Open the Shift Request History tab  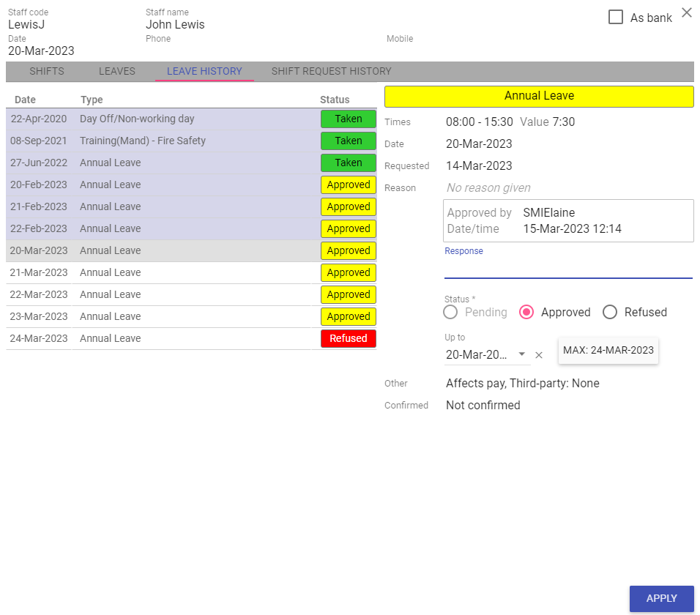(331, 72)
